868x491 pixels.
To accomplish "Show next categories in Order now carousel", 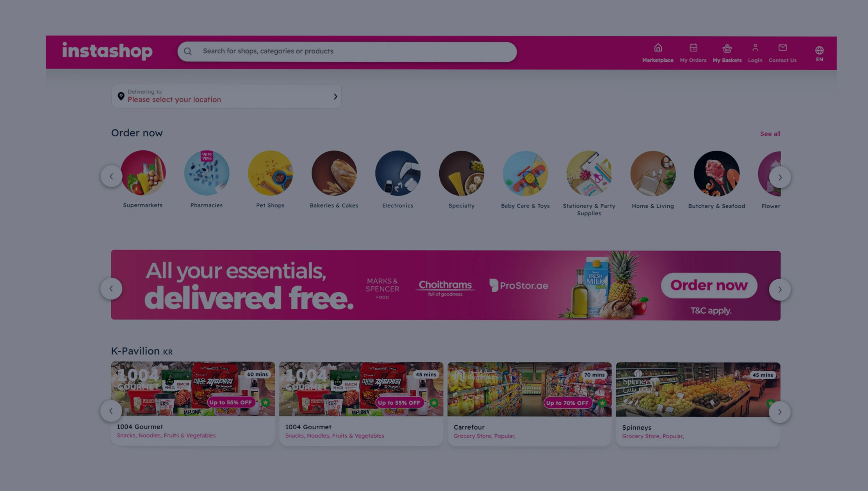I will (x=780, y=177).
